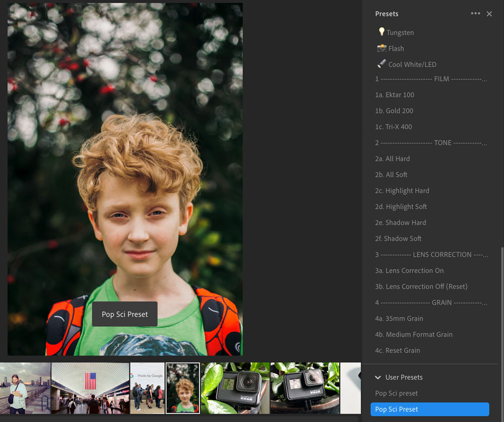The height and width of the screenshot is (422, 504).
Task: Apply the Flash camera preset
Action: pyautogui.click(x=396, y=48)
